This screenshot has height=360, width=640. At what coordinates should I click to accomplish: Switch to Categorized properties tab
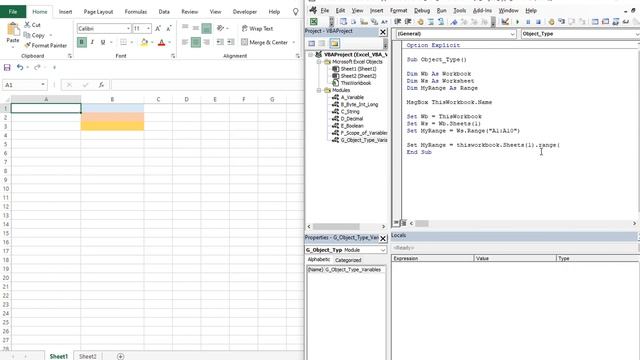point(348,260)
